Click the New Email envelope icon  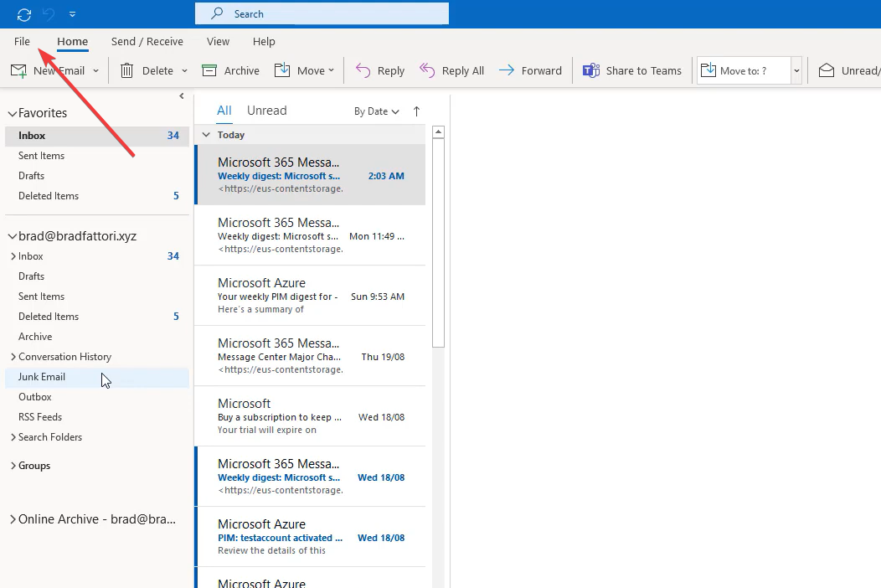[18, 71]
